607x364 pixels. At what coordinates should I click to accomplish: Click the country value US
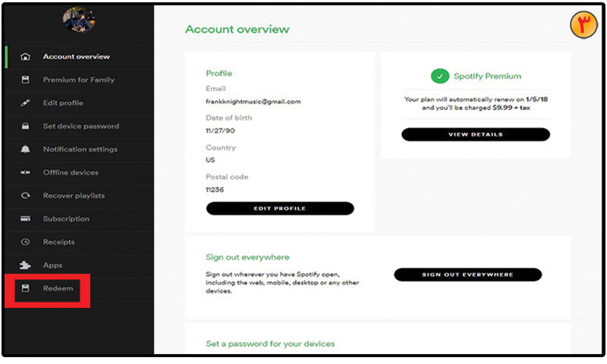[x=210, y=160]
